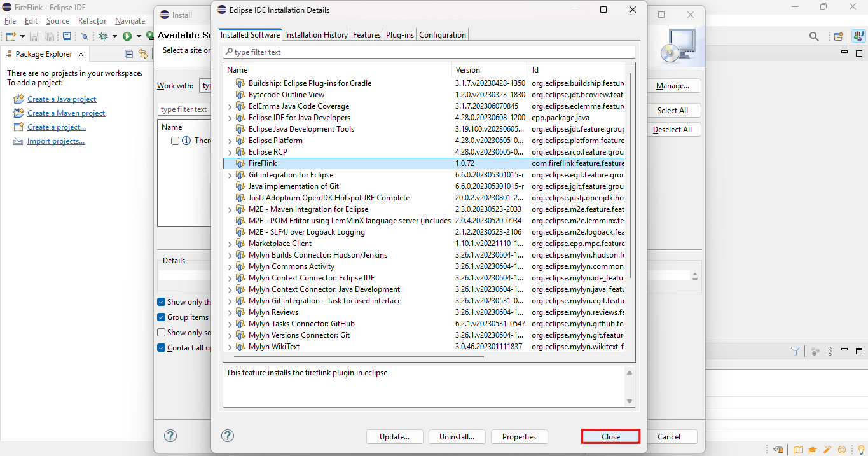
Task: Expand the Marketplace Client tree node
Action: pyautogui.click(x=230, y=244)
